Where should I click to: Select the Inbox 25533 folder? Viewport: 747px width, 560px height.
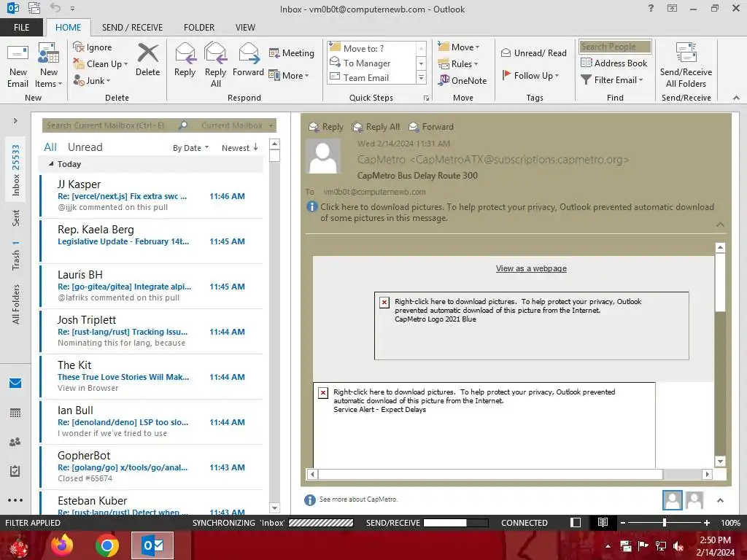pos(16,170)
